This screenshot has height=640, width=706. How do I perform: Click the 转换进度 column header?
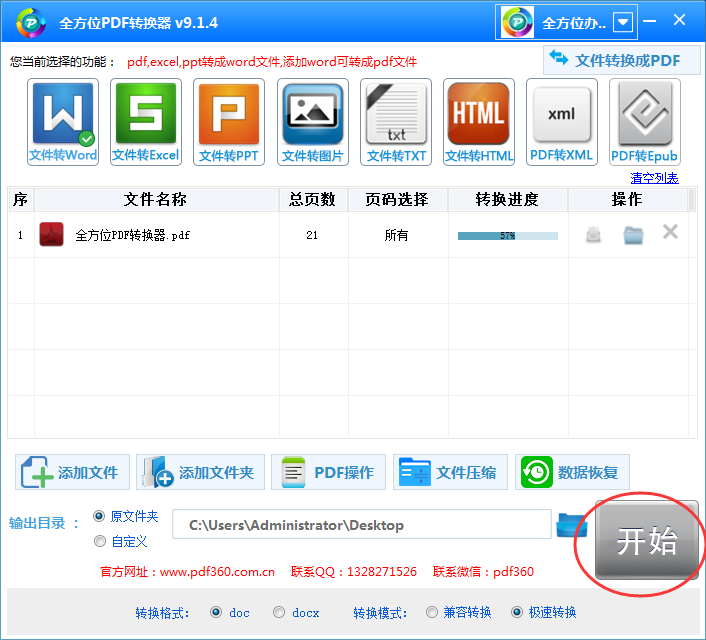click(x=507, y=200)
